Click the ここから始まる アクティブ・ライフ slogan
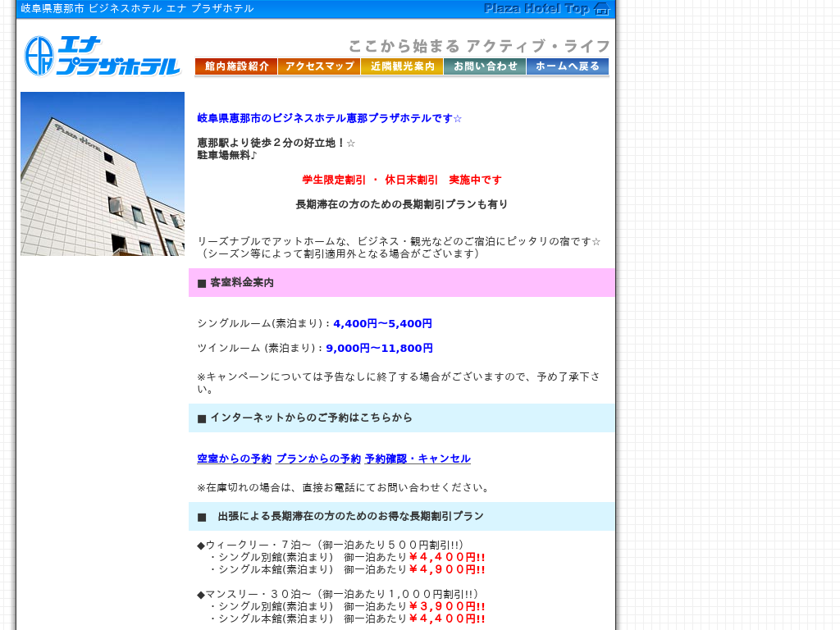This screenshot has width=840, height=630. pyautogui.click(x=479, y=46)
